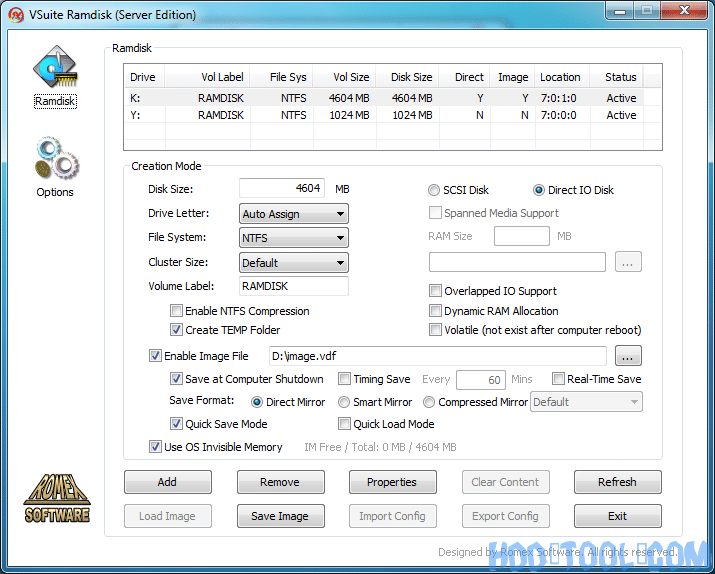Enable Dynamic RAM Allocation
Image resolution: width=715 pixels, height=574 pixels.
[435, 311]
